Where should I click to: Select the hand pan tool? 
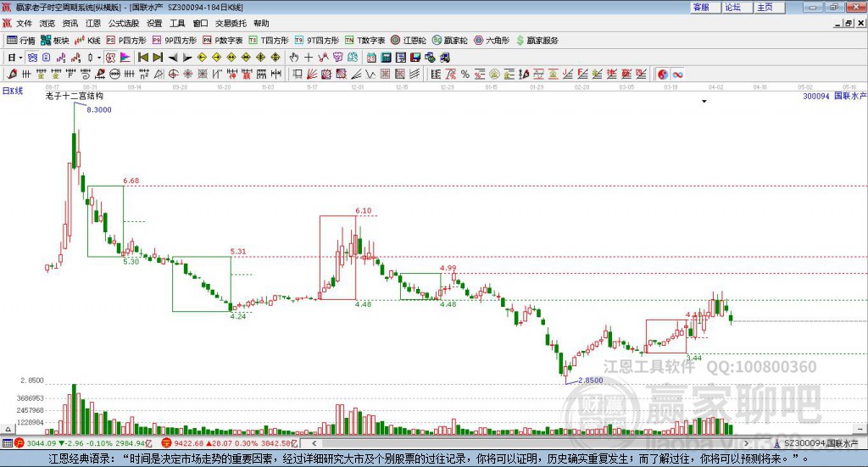click(x=294, y=58)
